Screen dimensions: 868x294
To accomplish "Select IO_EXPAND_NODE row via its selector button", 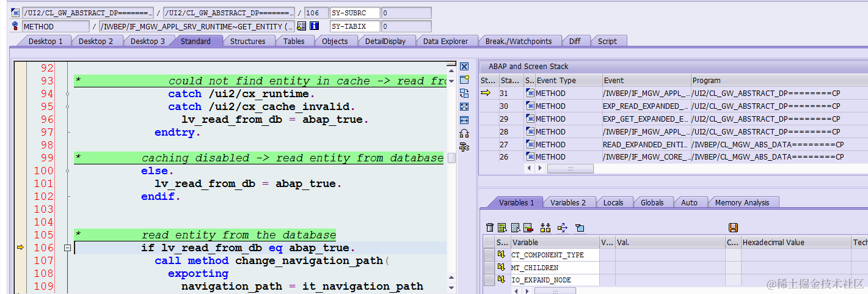I will pos(489,280).
